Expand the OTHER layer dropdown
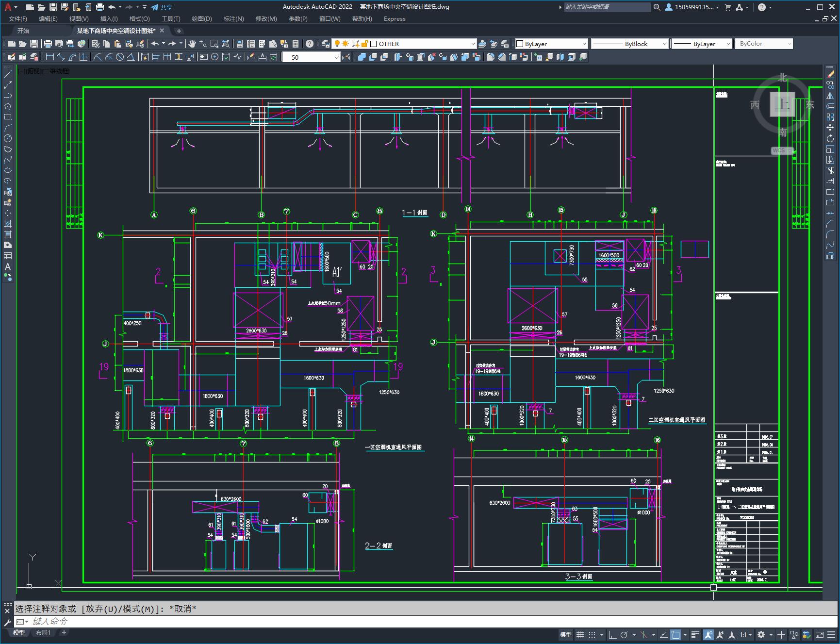Screen dimensions: 840x644 click(x=473, y=44)
